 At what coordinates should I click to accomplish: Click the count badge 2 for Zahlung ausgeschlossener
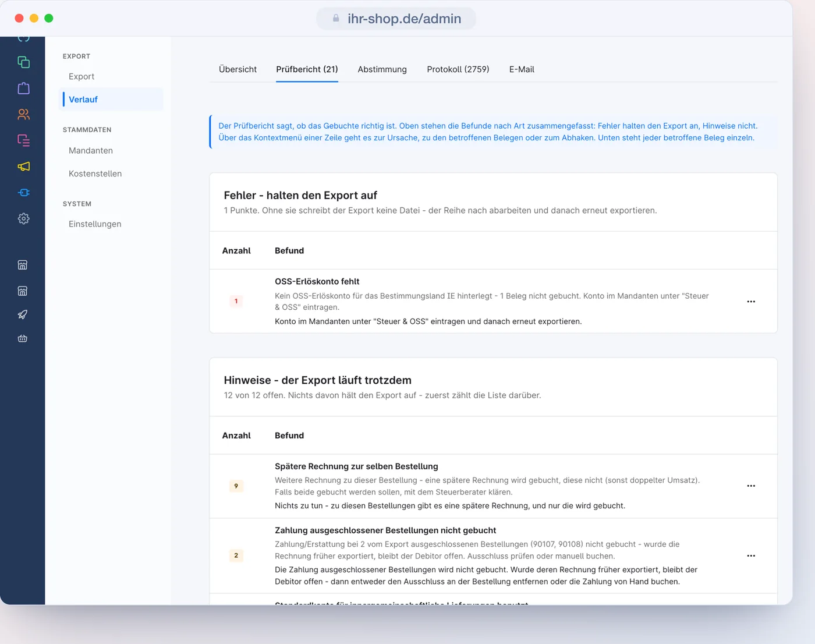coord(236,555)
